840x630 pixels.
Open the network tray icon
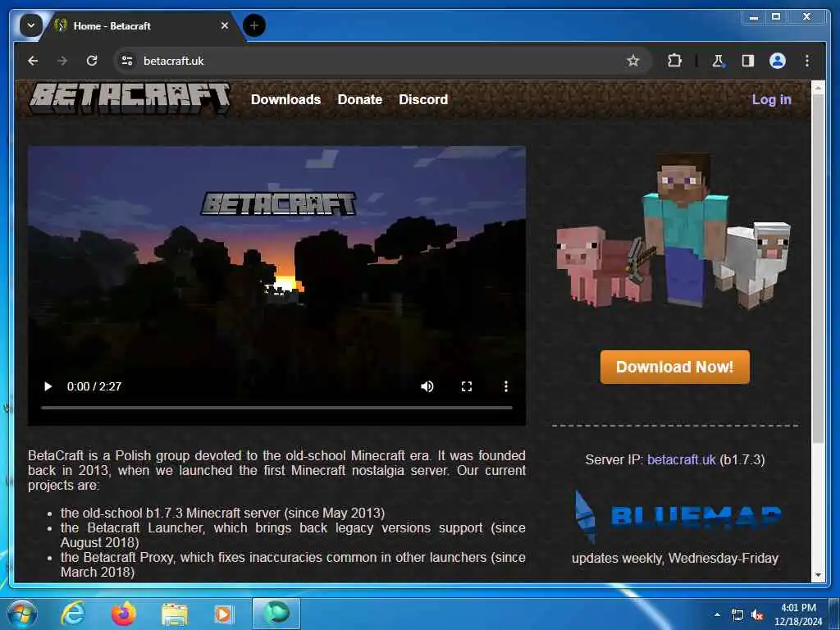[x=737, y=615]
